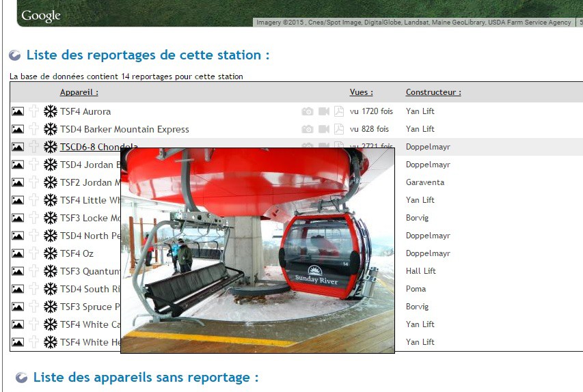This screenshot has height=392, width=583.
Task: Click the imagery attribution text on the map
Action: [413, 23]
